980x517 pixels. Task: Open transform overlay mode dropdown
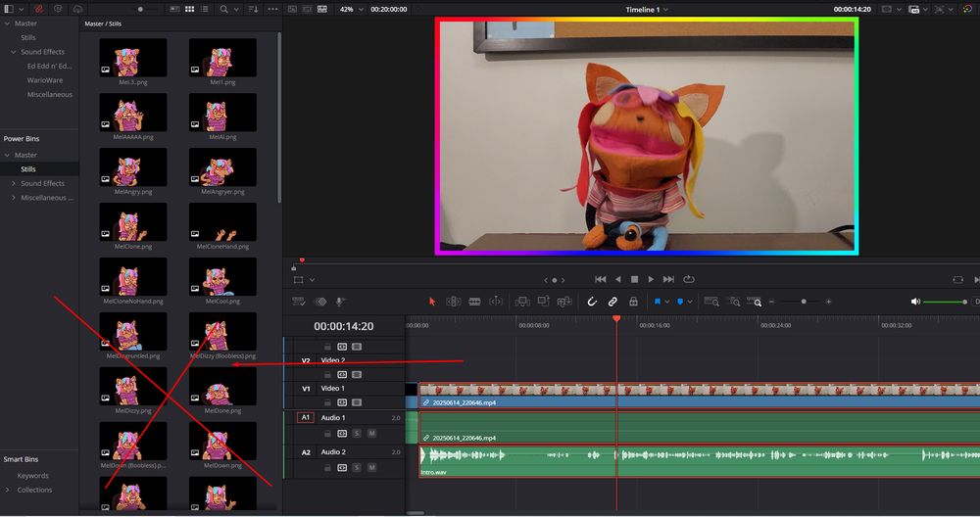(312, 280)
